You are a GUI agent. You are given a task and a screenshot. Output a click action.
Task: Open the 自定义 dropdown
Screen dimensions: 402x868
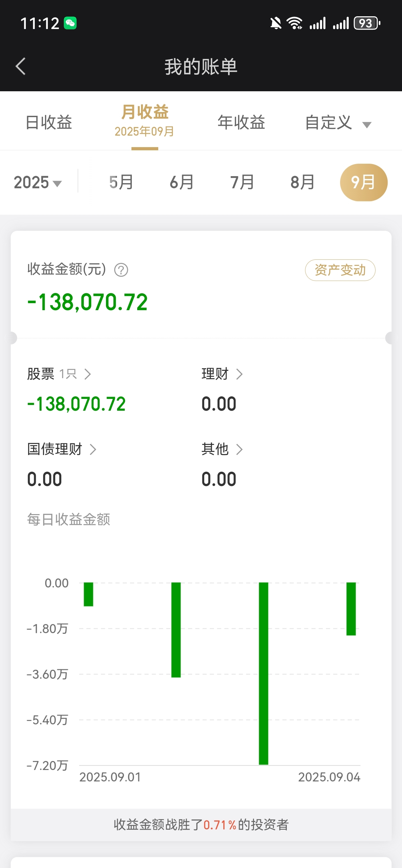[338, 123]
